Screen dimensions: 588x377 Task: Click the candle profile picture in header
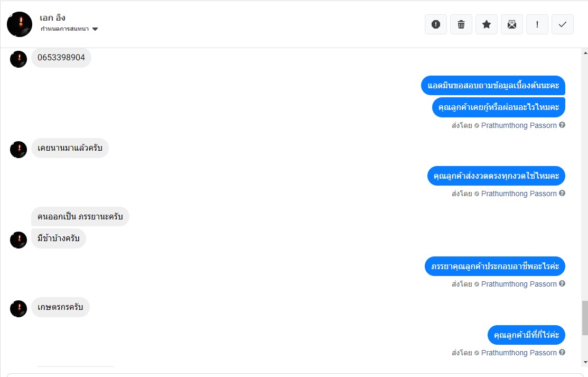[x=20, y=24]
